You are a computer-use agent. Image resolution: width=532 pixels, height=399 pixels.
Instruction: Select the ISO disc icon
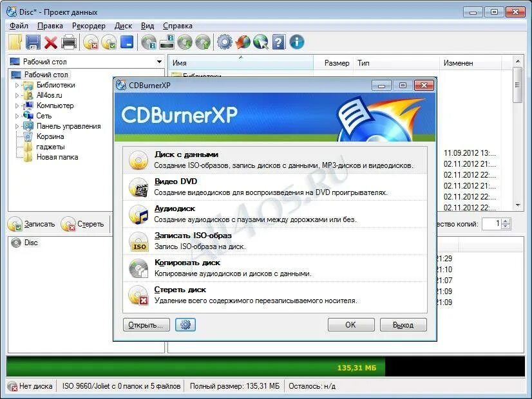(x=138, y=241)
